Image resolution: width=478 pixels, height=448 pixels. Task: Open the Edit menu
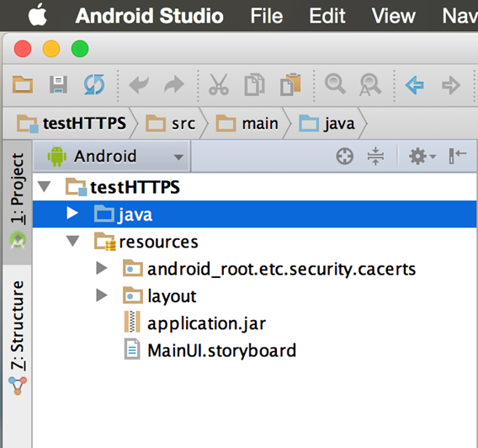pyautogui.click(x=327, y=16)
